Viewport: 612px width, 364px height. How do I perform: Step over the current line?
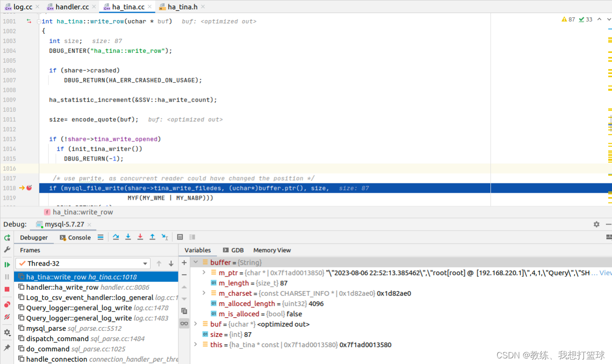[116, 237]
